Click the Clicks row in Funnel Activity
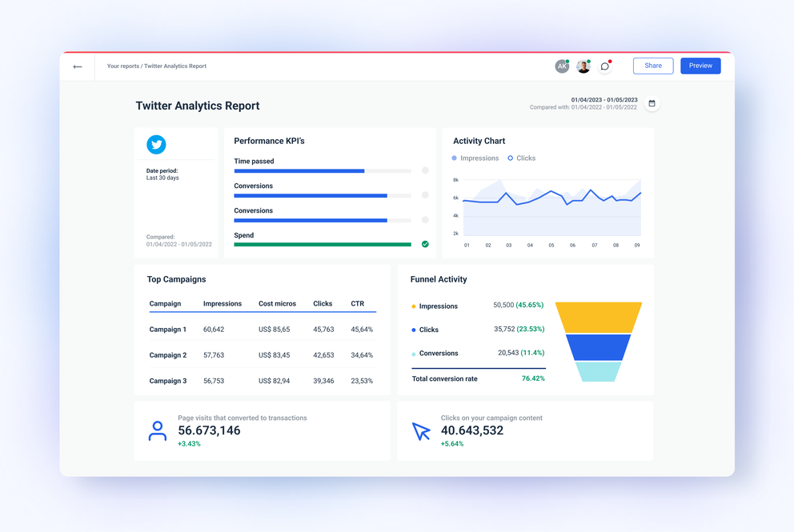 point(478,330)
